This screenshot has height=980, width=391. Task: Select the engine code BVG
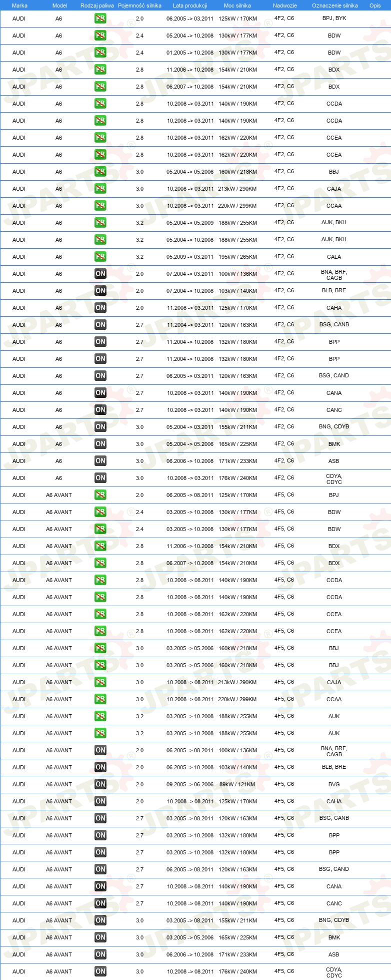(x=334, y=784)
